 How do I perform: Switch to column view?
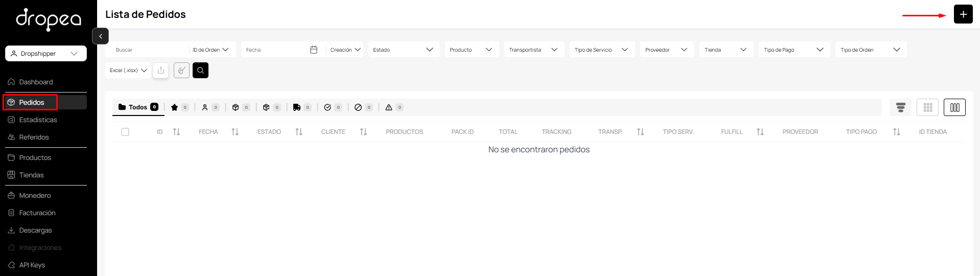click(954, 107)
